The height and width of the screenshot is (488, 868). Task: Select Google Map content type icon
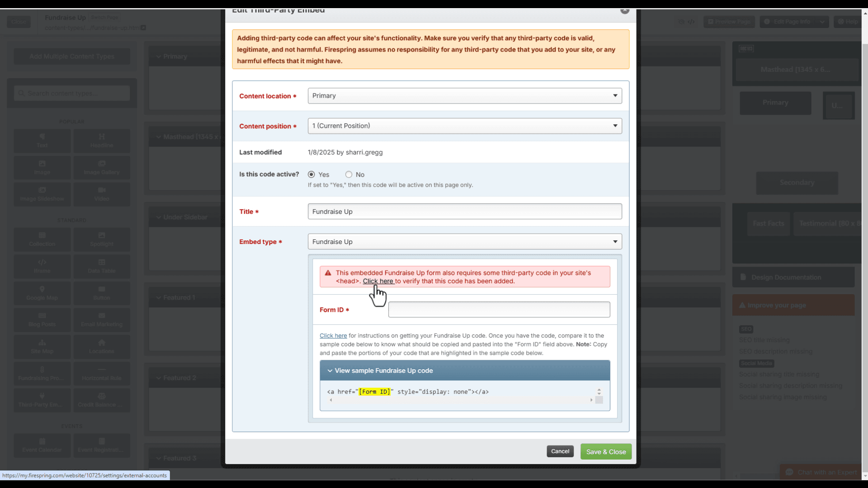coord(42,293)
